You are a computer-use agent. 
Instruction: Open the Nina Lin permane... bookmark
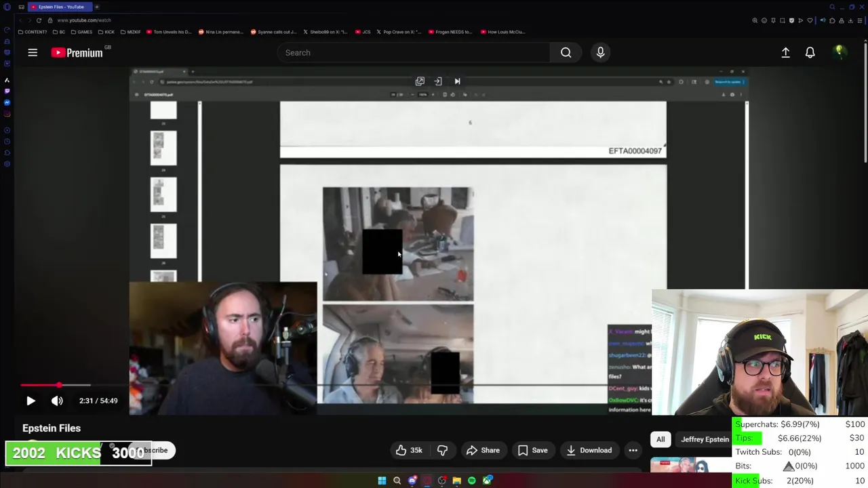click(222, 32)
